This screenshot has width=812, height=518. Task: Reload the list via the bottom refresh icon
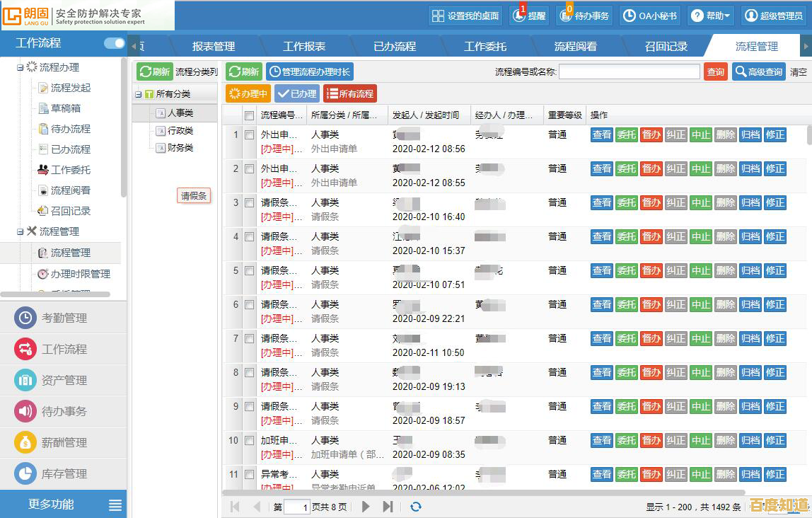click(416, 506)
